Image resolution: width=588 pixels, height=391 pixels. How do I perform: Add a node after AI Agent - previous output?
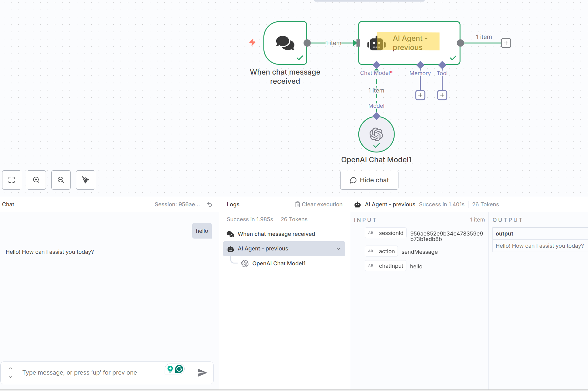(x=506, y=43)
